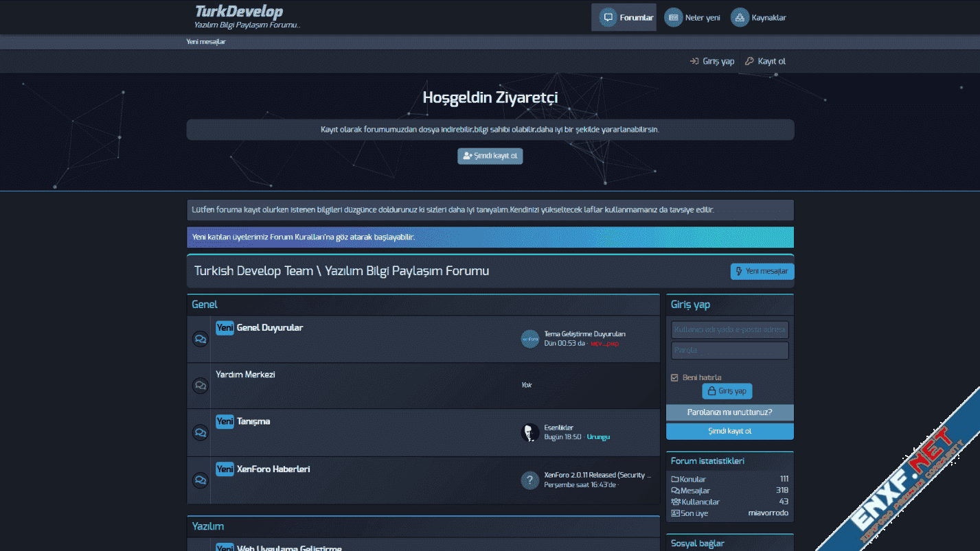Open the Yazılım category header
980x551 pixels.
click(207, 526)
